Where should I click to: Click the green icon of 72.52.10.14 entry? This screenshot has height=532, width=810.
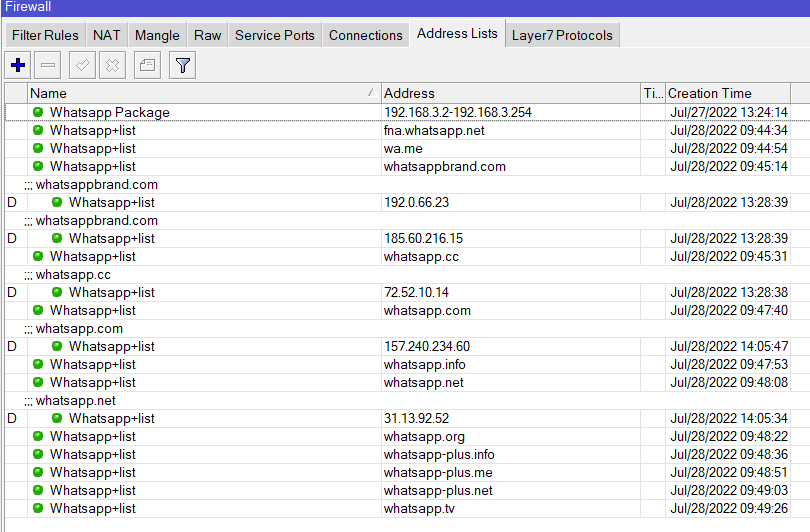(x=57, y=292)
